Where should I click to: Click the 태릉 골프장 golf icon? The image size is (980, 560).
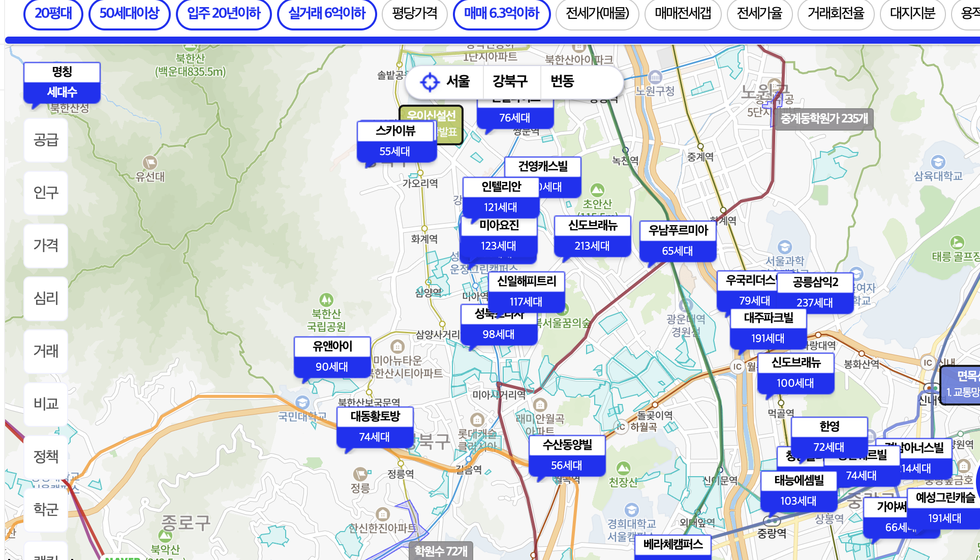click(x=957, y=242)
